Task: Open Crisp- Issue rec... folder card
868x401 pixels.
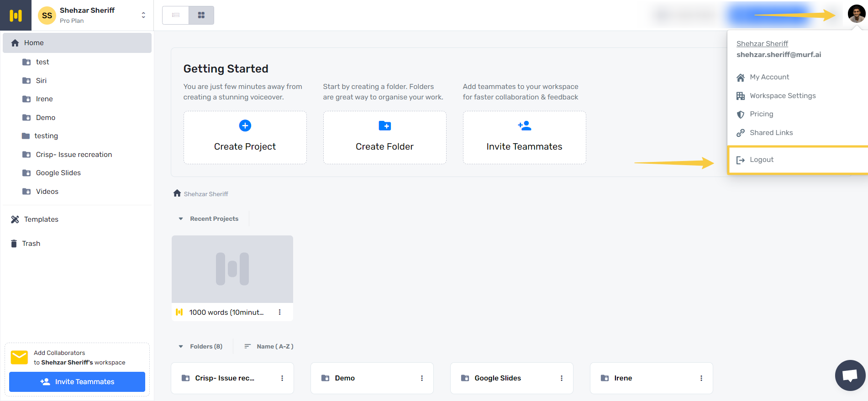Action: pos(232,378)
